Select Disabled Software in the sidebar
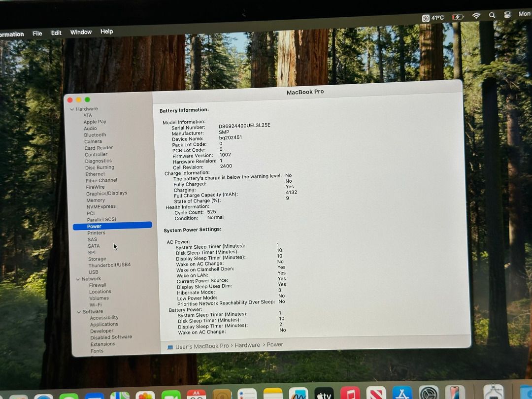The height and width of the screenshot is (399, 532). [x=111, y=337]
